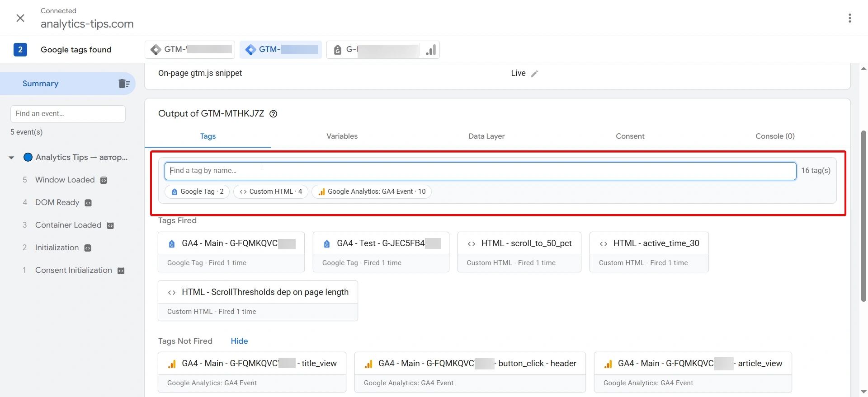Select the Initialization event
The height and width of the screenshot is (397, 868).
57,248
